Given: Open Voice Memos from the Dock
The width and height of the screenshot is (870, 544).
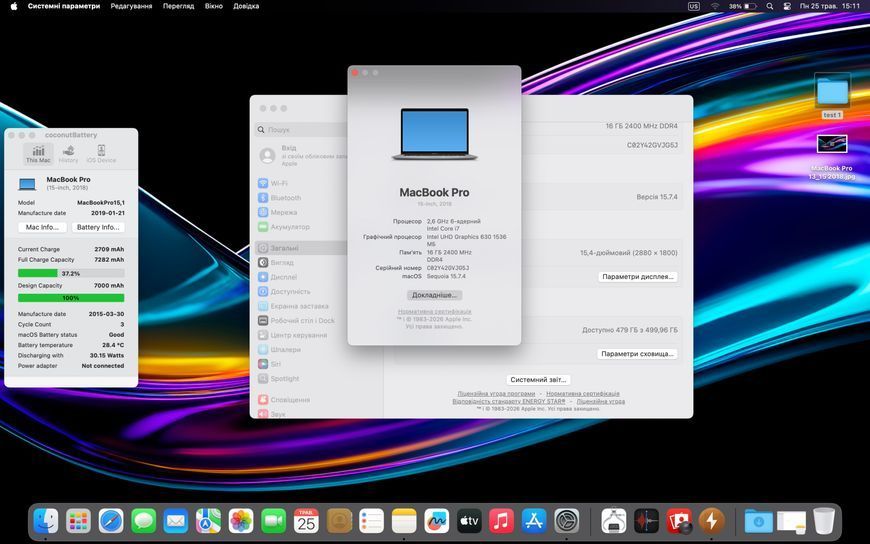Looking at the screenshot, I should point(646,521).
